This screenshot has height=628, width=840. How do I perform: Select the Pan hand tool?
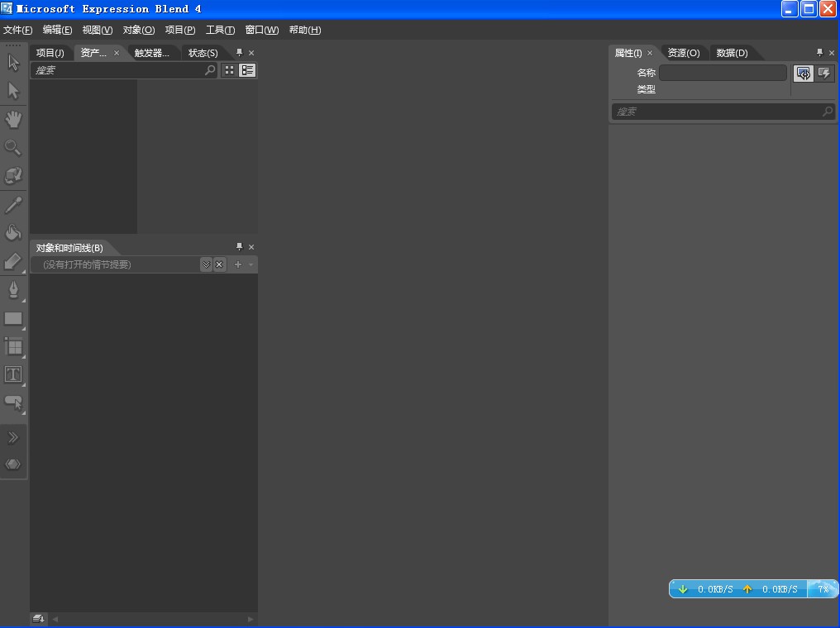(x=13, y=119)
